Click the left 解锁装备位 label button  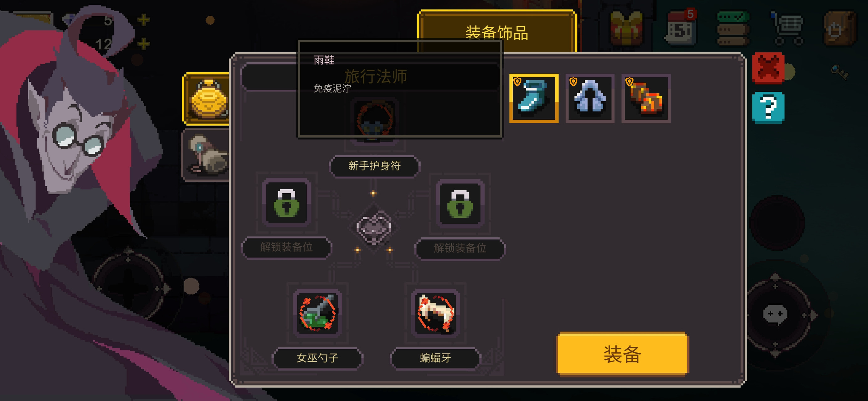[x=286, y=247]
